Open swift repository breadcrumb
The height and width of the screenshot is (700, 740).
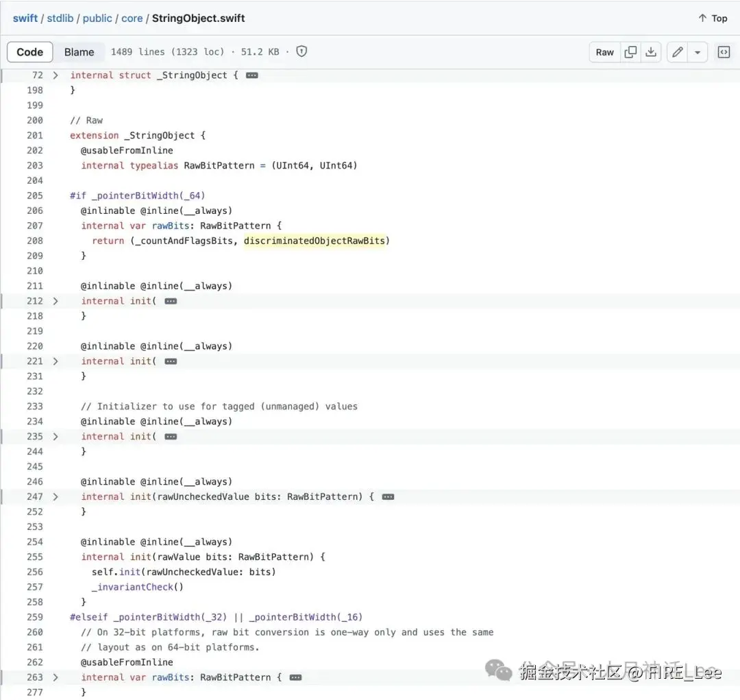pyautogui.click(x=25, y=19)
